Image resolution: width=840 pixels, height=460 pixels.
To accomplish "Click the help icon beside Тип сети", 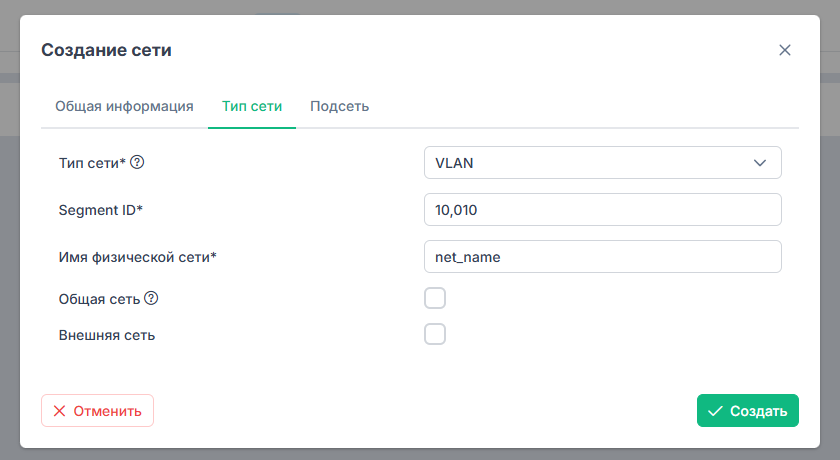I will (137, 162).
